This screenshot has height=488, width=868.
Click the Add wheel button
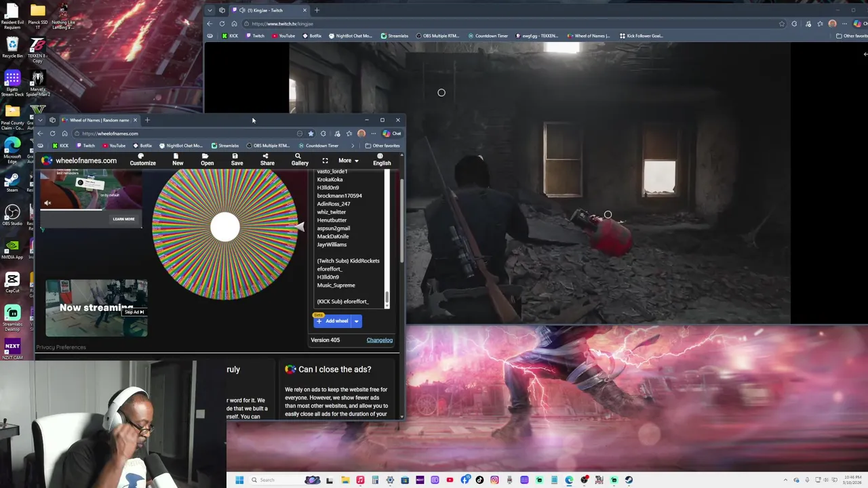[332, 321]
